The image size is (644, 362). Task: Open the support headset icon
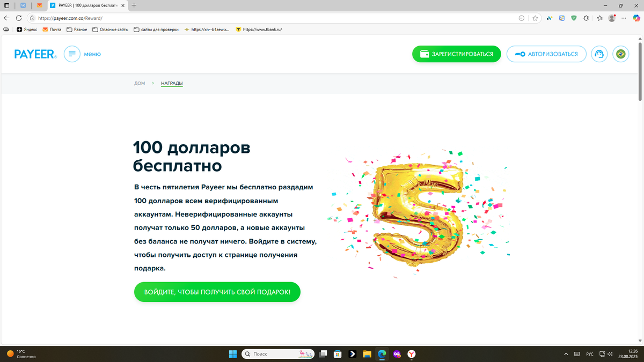599,54
